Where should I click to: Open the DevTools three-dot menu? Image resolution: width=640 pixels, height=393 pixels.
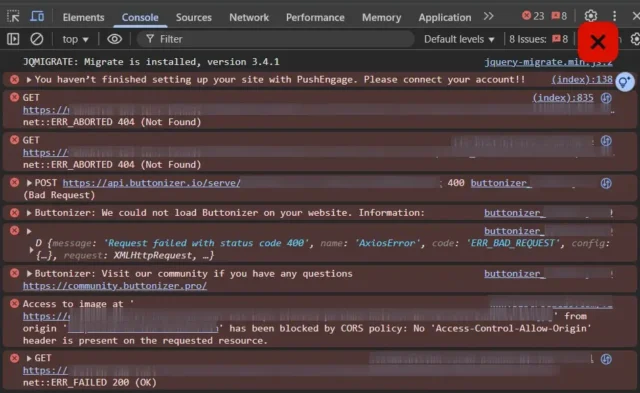(614, 16)
